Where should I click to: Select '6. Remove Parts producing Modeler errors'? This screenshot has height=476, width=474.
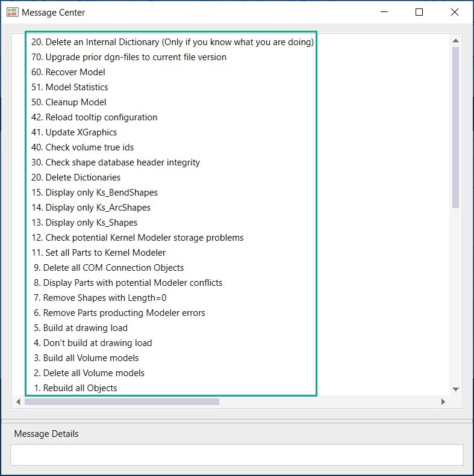pyautogui.click(x=119, y=313)
